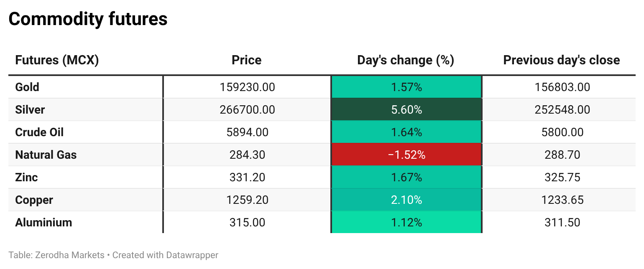The image size is (644, 269).
Task: Click the Previous day's close column header
Action: 561,60
